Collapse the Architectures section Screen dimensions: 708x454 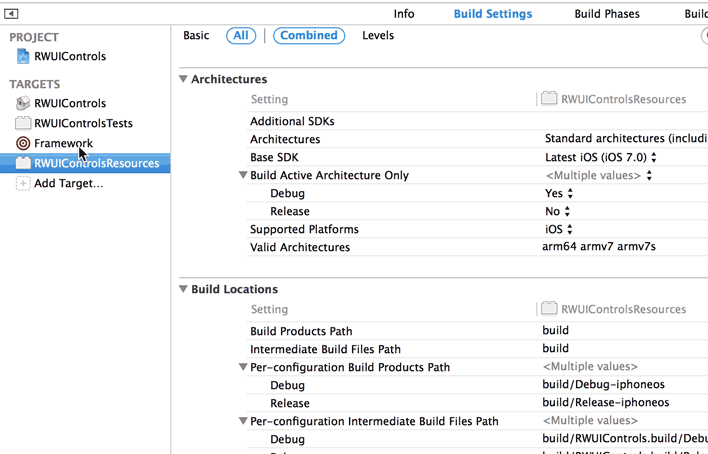(x=183, y=79)
